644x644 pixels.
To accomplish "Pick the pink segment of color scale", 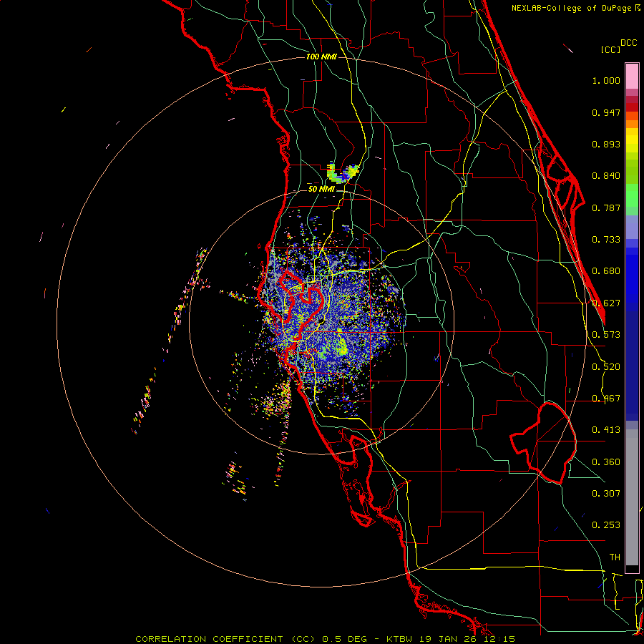I will (x=632, y=77).
